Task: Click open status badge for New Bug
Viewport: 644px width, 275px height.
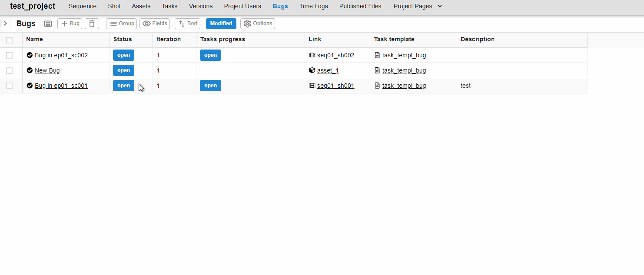Action: [123, 70]
